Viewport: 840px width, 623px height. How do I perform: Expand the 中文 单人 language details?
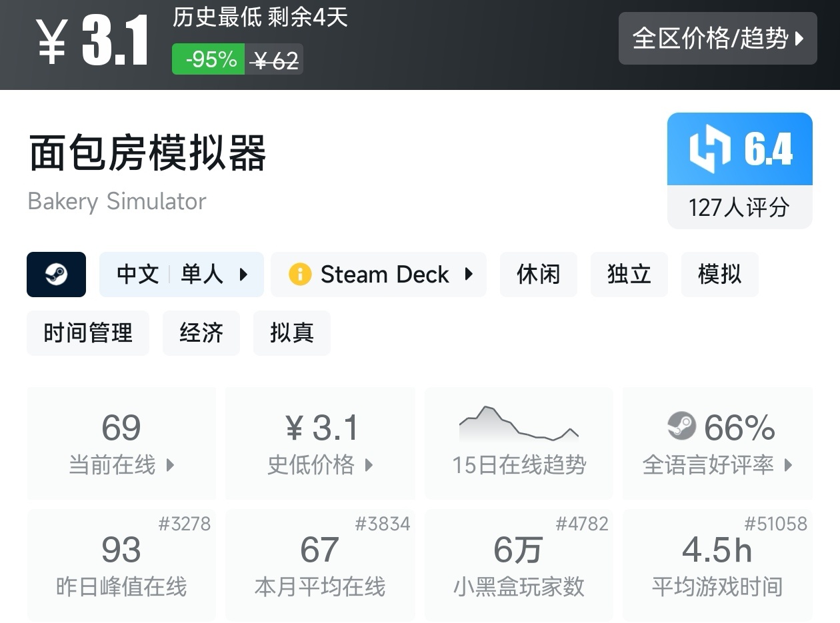(181, 275)
